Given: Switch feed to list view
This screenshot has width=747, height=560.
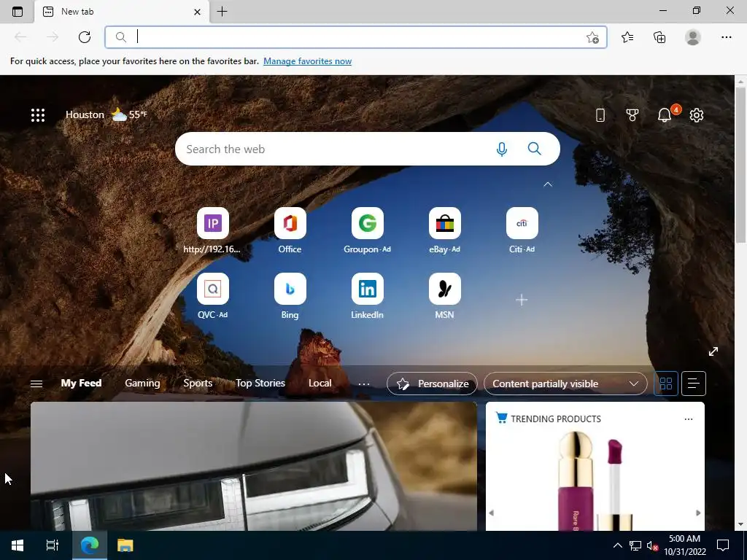Looking at the screenshot, I should (x=694, y=384).
